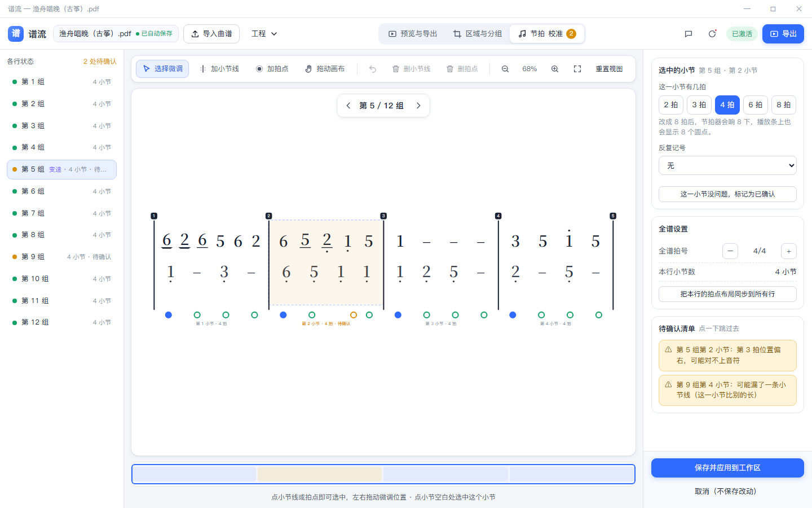Select the 拖动画布 hand tool
The width and height of the screenshot is (812, 508).
(325, 69)
